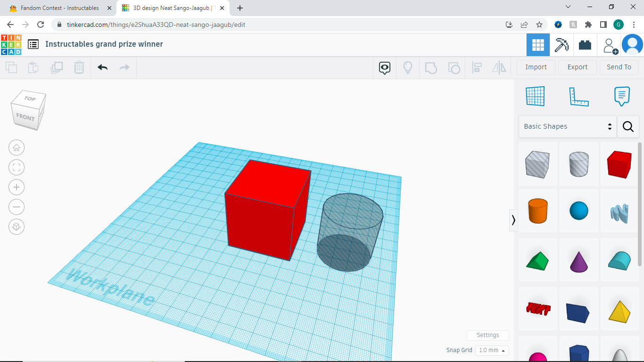The height and width of the screenshot is (362, 644).
Task: Open Tinkercad Codeblocks via pickaxe icon
Action: click(x=561, y=44)
